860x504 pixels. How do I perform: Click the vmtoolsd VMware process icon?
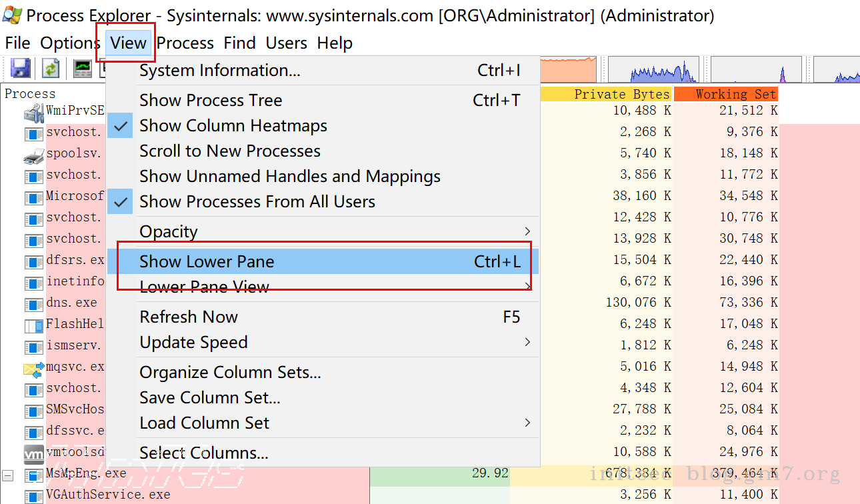33,454
